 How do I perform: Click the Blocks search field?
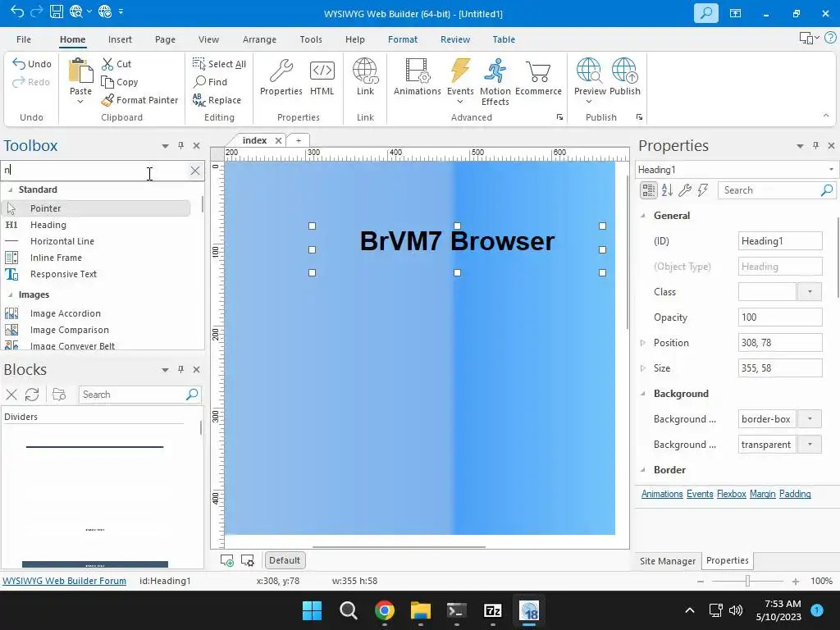pyautogui.click(x=139, y=395)
